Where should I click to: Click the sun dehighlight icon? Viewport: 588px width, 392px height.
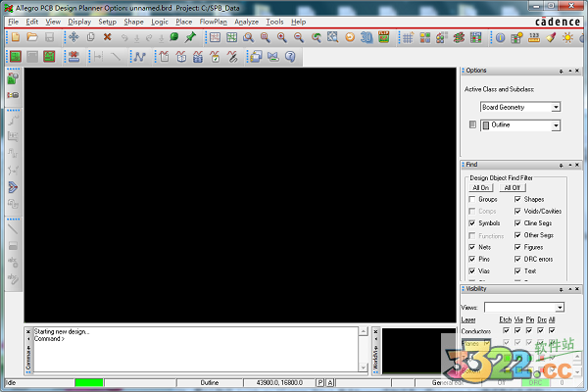point(567,37)
